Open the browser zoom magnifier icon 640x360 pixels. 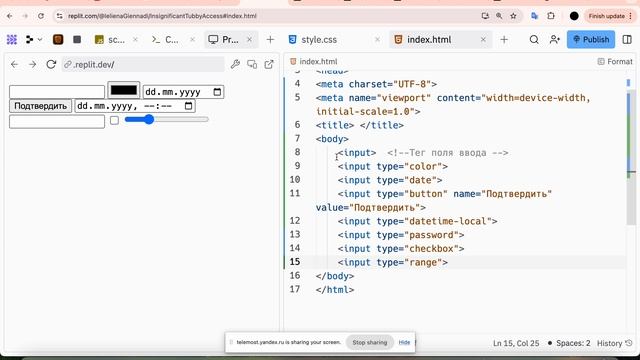(499, 16)
